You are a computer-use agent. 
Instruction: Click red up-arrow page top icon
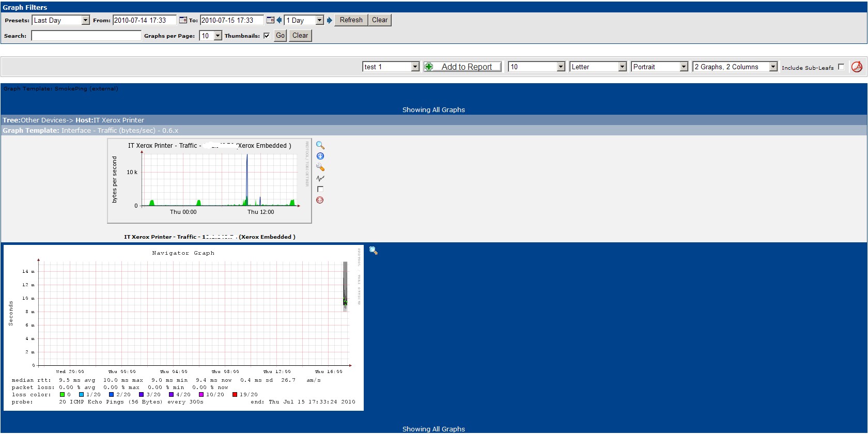[x=320, y=200]
